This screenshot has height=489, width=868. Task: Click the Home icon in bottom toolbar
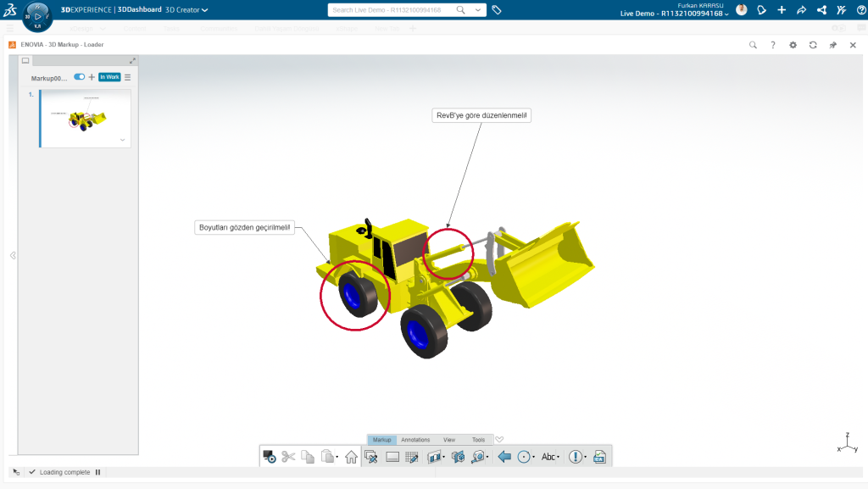tap(351, 457)
